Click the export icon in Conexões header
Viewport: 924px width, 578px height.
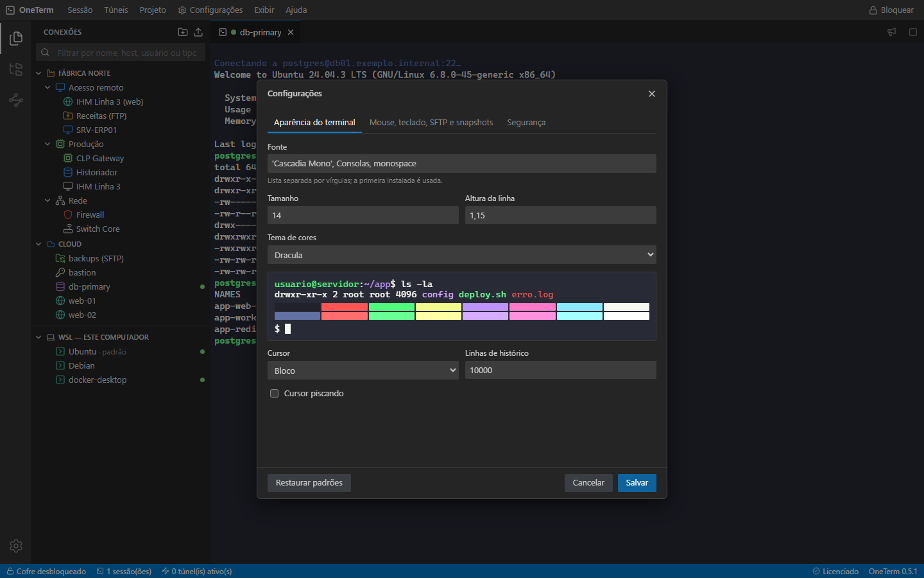pos(198,32)
